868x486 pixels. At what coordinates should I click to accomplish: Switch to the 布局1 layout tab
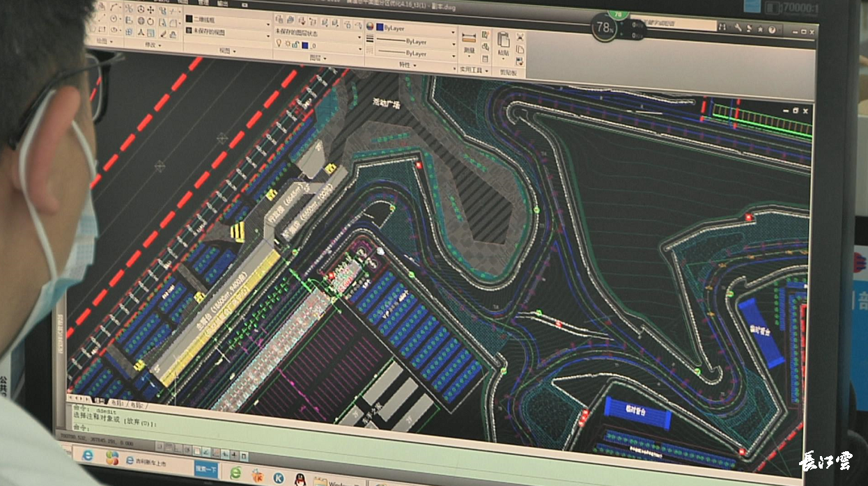click(118, 402)
